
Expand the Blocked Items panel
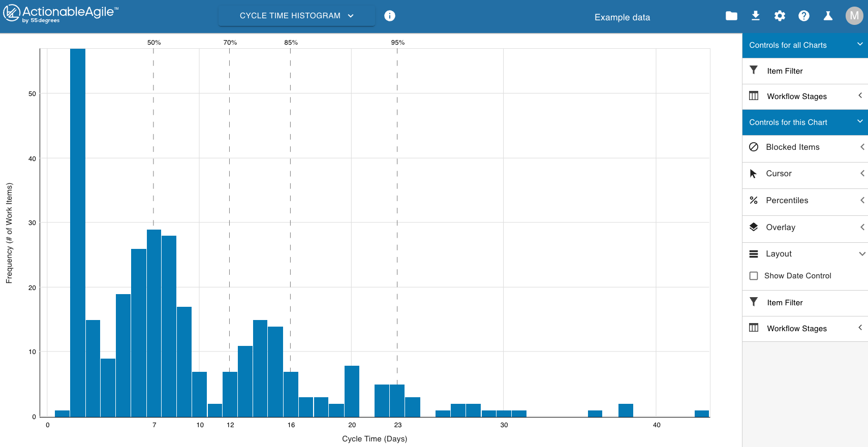click(x=805, y=147)
